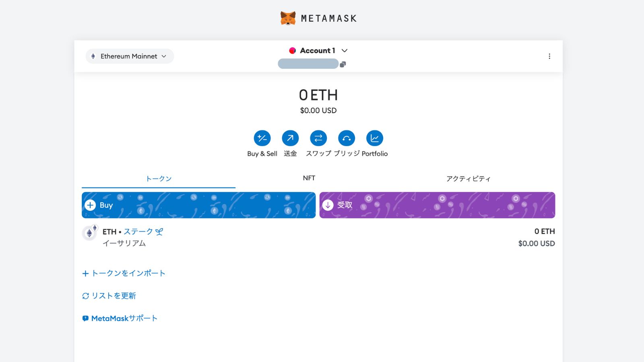Click the 送金 send arrow icon
644x362 pixels.
click(x=290, y=138)
